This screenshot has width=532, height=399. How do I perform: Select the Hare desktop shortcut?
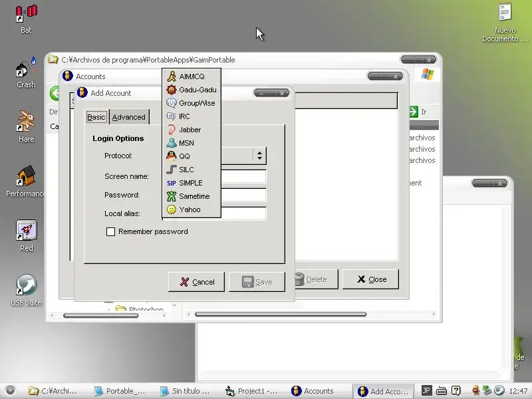click(x=26, y=126)
